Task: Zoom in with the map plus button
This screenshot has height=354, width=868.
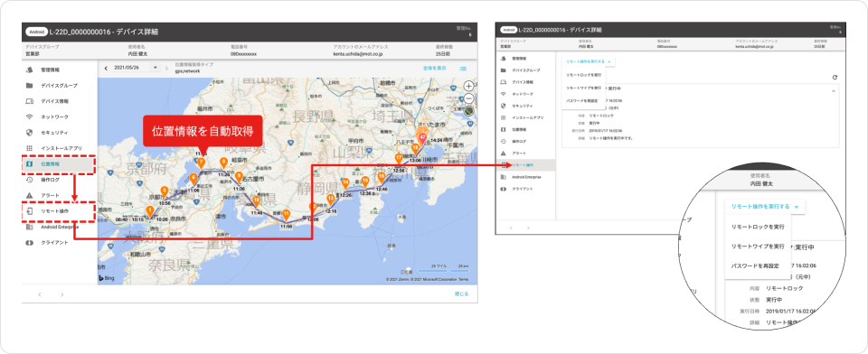Action: [469, 86]
